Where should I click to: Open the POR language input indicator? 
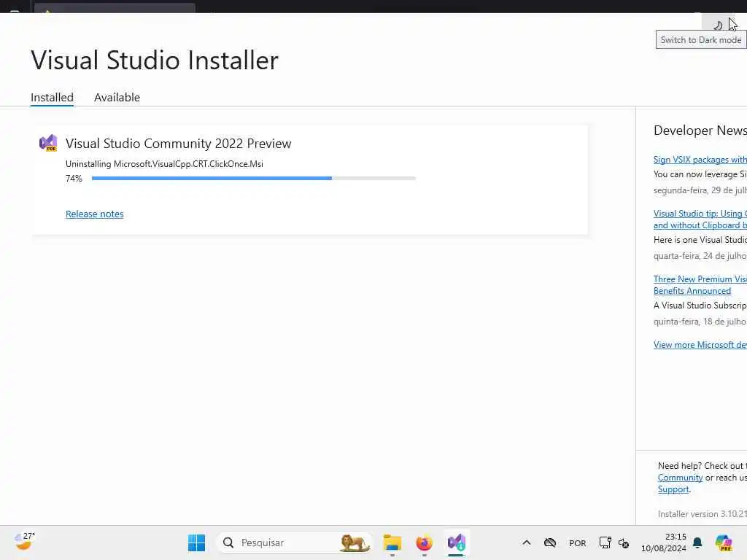tap(578, 542)
